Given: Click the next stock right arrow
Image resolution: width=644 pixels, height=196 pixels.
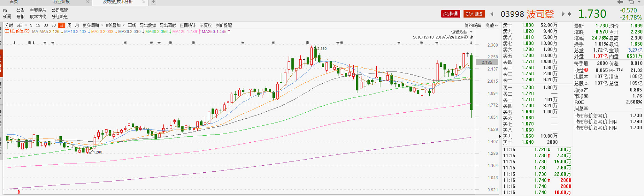Looking at the screenshot, I should click(x=563, y=14).
